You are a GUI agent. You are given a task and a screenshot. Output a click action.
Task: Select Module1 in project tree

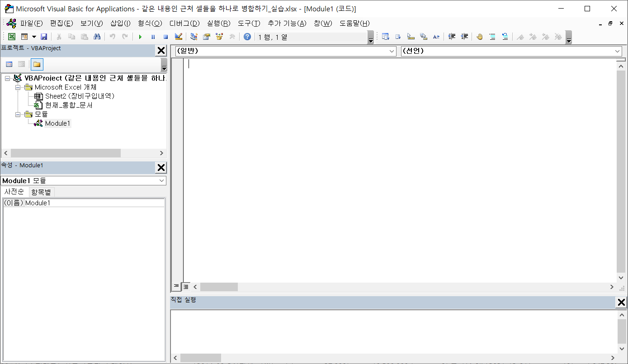pos(58,123)
